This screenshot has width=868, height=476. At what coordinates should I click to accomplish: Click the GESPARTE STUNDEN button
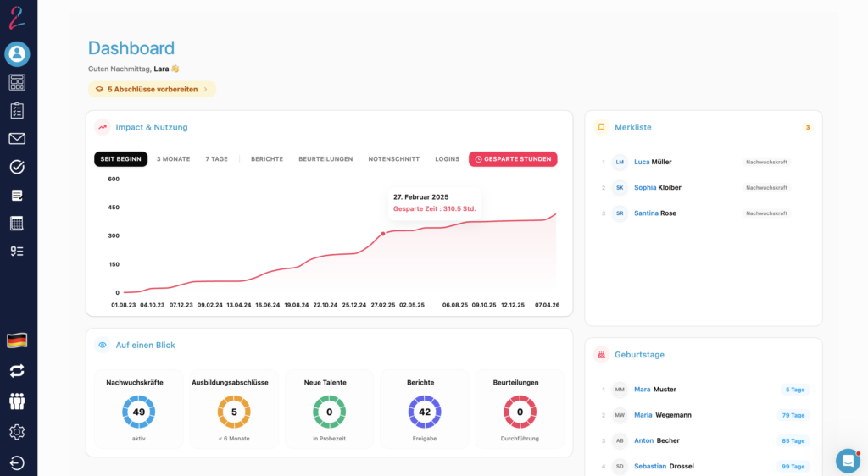(x=513, y=159)
